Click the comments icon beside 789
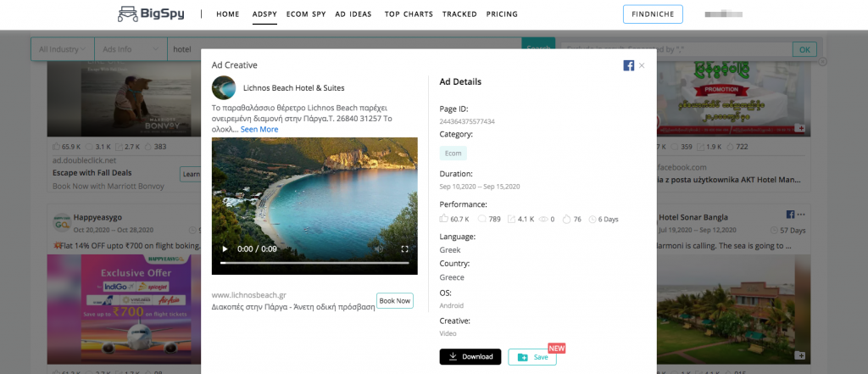Image resolution: width=868 pixels, height=374 pixels. [481, 219]
